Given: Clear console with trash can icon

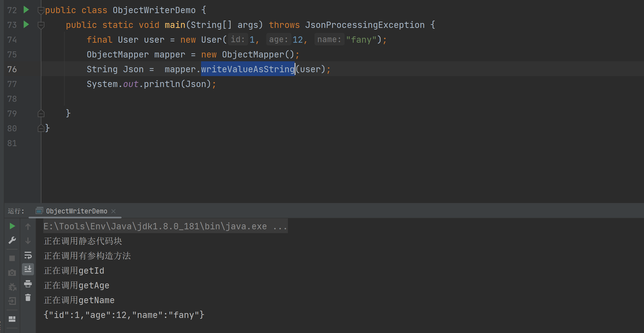Looking at the screenshot, I should pyautogui.click(x=28, y=297).
